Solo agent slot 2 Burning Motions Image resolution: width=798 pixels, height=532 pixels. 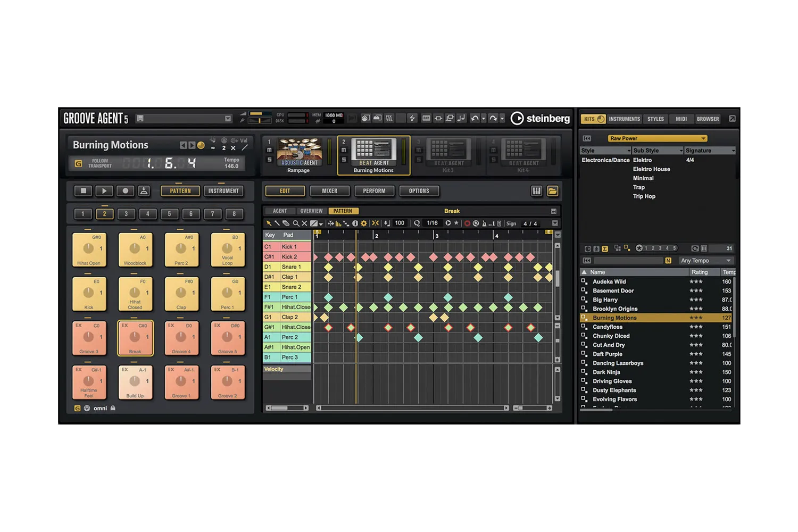click(x=344, y=159)
